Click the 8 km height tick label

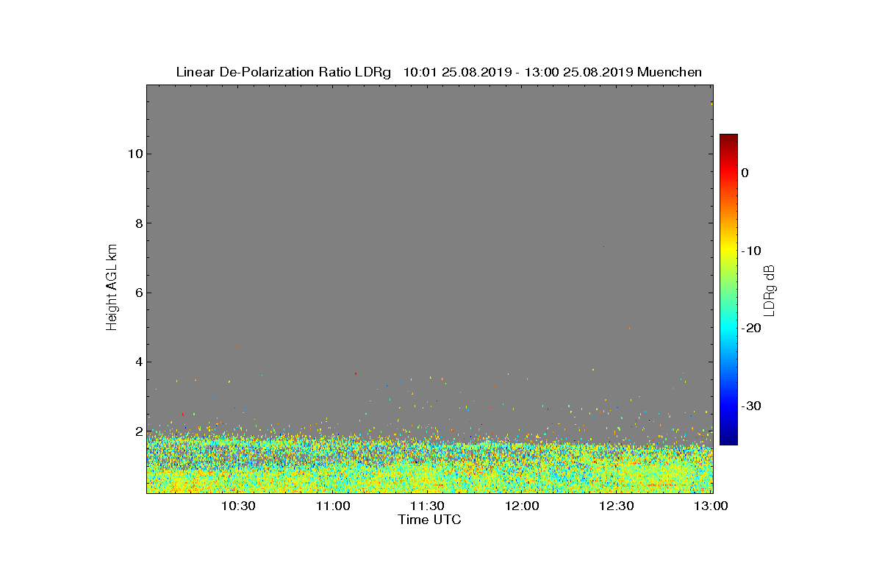coord(138,223)
